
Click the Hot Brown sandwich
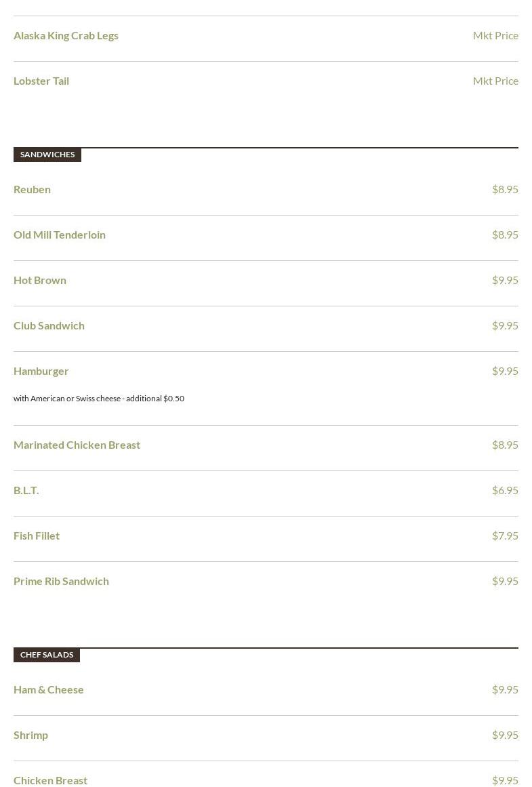tap(40, 280)
